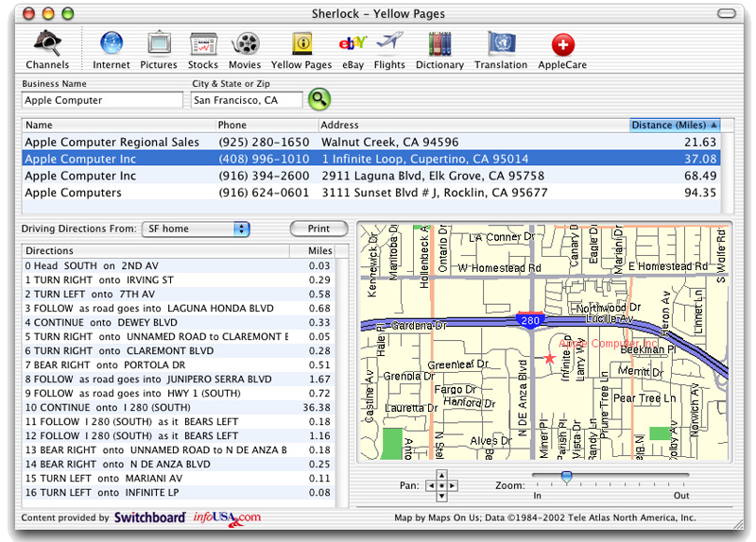Pan the map down
Viewport: 756px width, 542px height.
pyautogui.click(x=441, y=497)
